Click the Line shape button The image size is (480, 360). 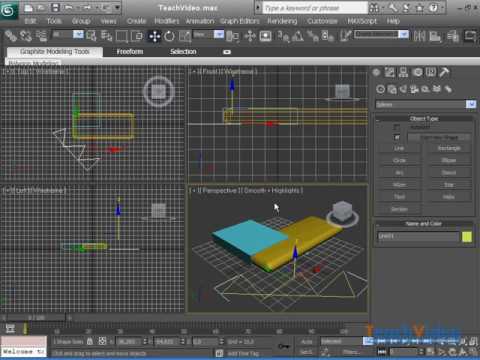click(399, 148)
